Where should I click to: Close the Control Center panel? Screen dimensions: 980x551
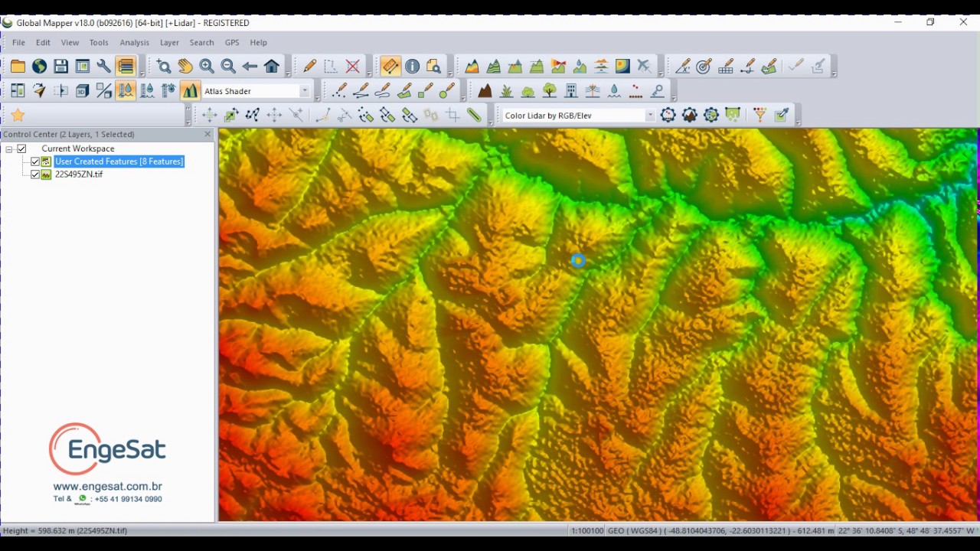click(207, 134)
